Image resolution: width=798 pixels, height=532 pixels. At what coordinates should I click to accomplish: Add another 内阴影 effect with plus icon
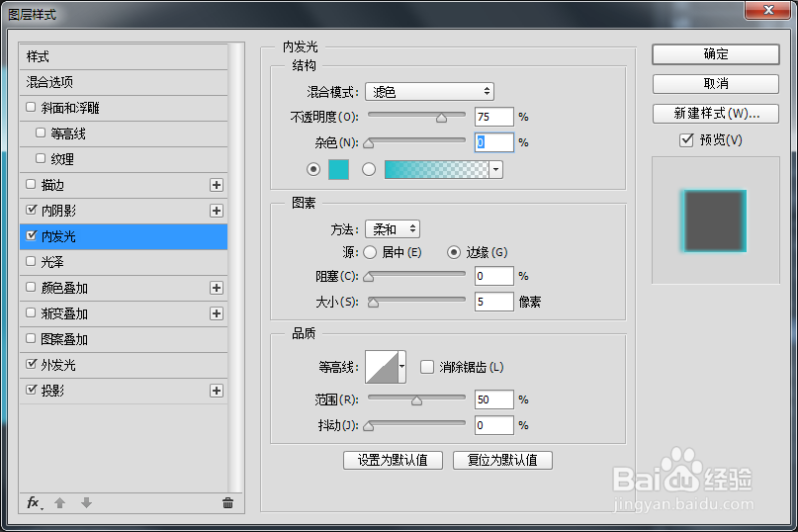coord(217,211)
